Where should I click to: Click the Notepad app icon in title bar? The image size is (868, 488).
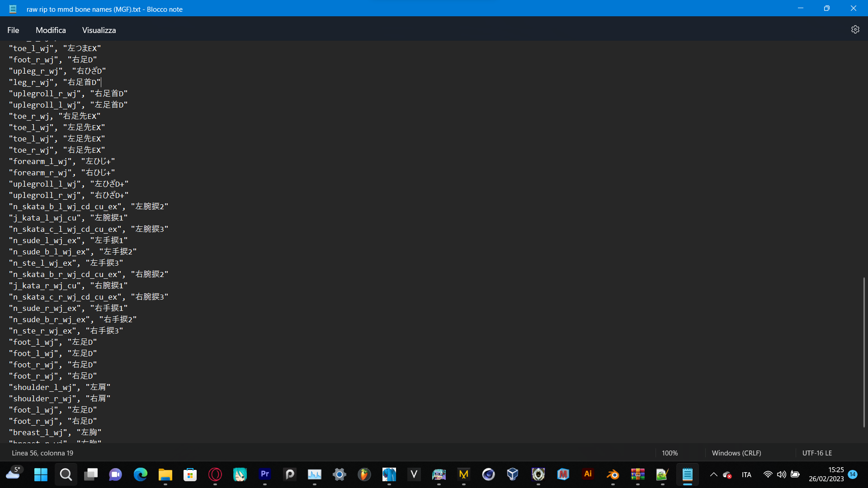click(x=13, y=9)
